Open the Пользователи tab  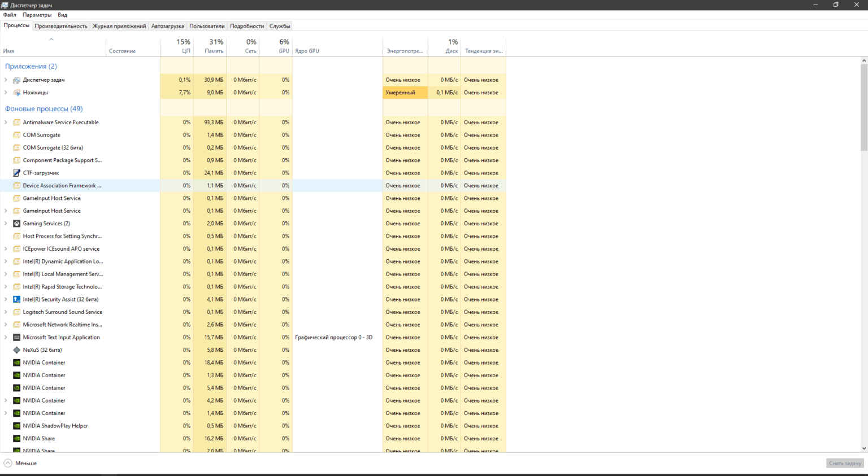coord(207,26)
